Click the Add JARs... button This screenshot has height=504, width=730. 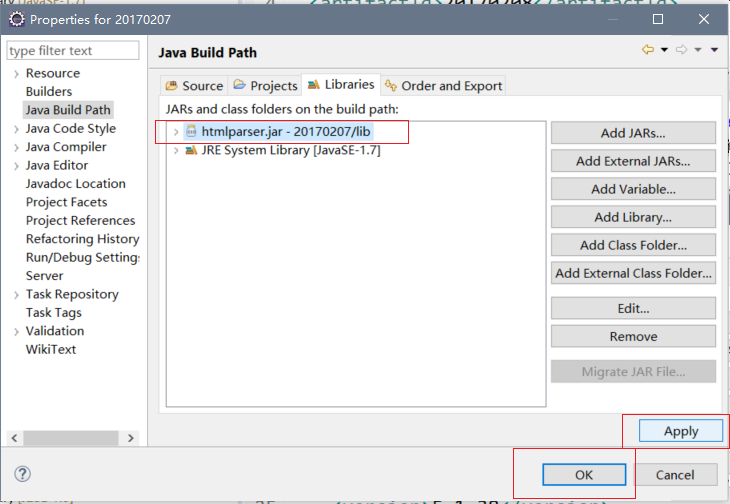tap(633, 133)
